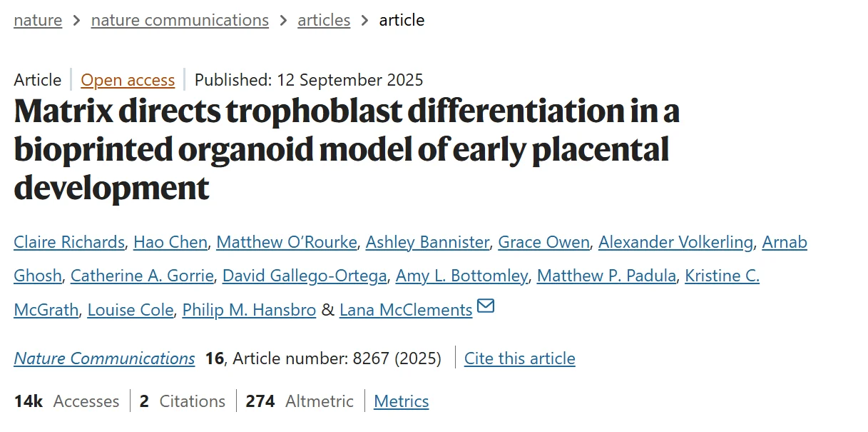Show author Ashley Bannister info

(427, 242)
